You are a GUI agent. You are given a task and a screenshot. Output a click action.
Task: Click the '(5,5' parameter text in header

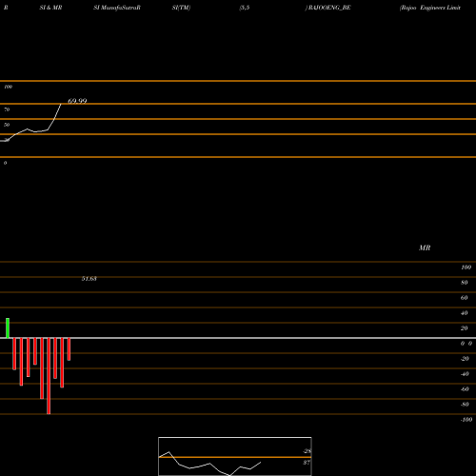tap(245, 8)
